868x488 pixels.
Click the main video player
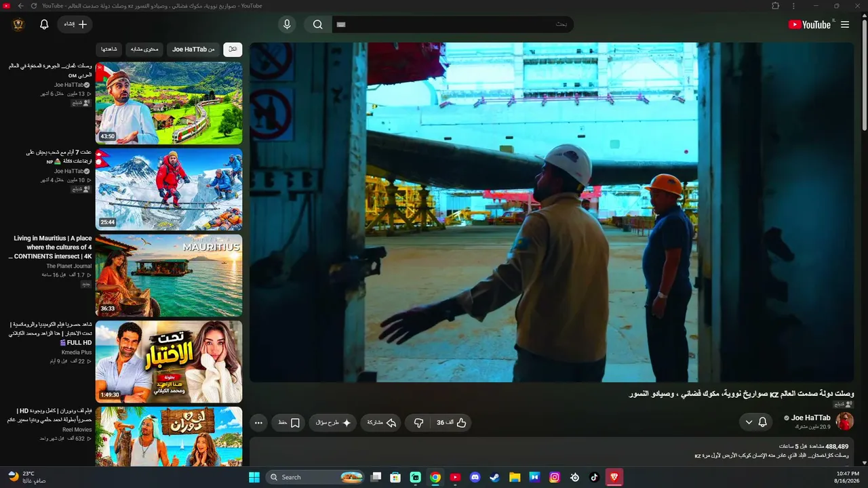pos(551,212)
